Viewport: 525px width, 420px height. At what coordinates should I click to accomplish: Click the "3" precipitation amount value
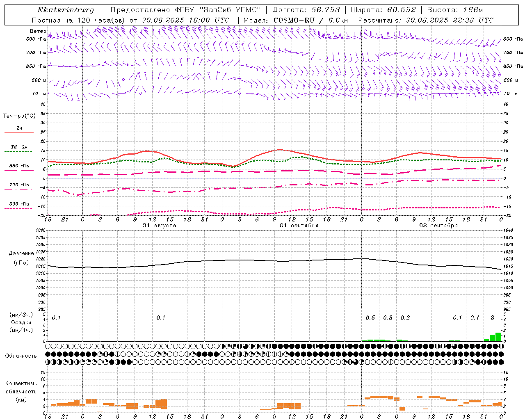pyautogui.click(x=493, y=318)
